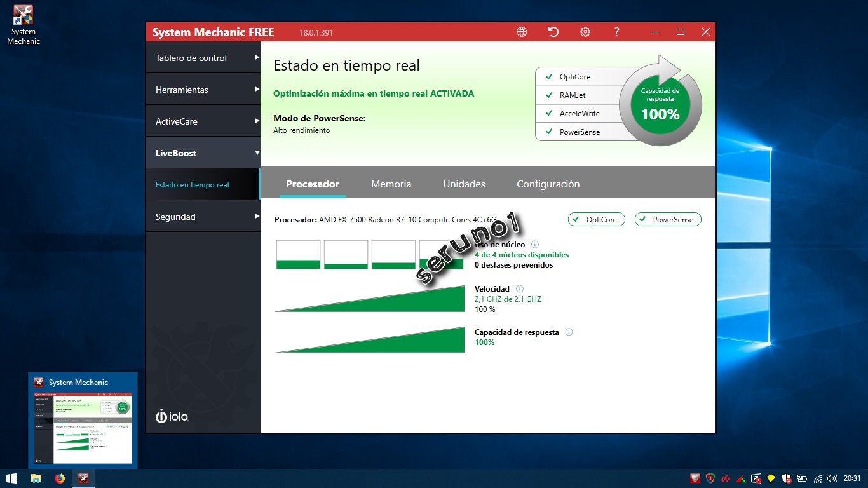The height and width of the screenshot is (488, 868).
Task: Launch Firefox from taskbar
Action: 60,478
